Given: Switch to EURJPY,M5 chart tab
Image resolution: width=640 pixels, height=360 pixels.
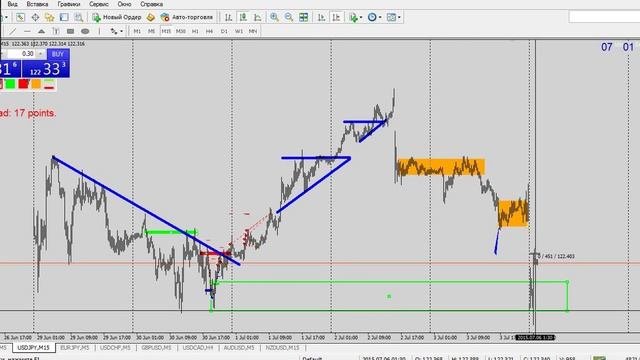Looking at the screenshot, I should click(x=75, y=348).
